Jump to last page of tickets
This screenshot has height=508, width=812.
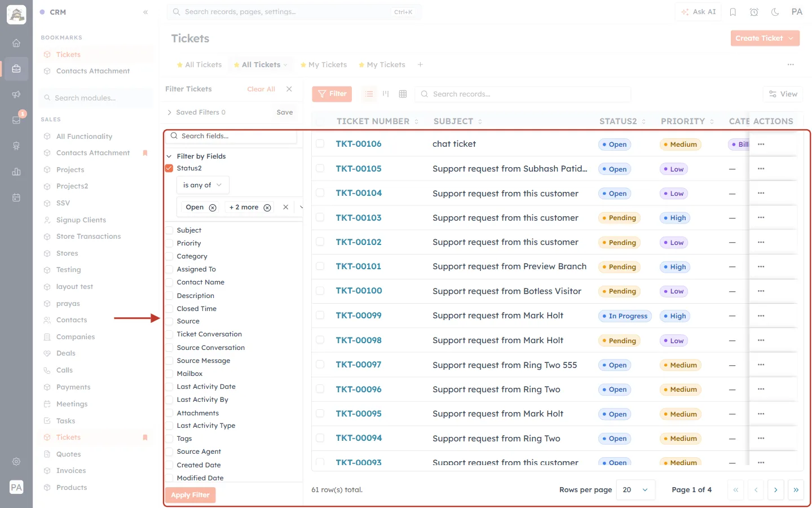(796, 490)
